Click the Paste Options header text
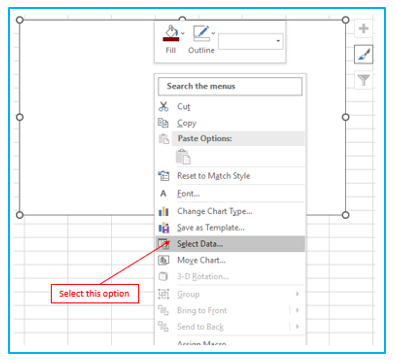395x363 pixels. tap(205, 138)
